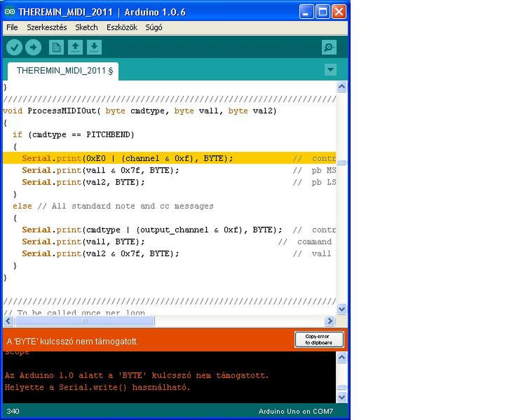
Task: Click the horizontal scrollbar thumb
Action: (85, 321)
